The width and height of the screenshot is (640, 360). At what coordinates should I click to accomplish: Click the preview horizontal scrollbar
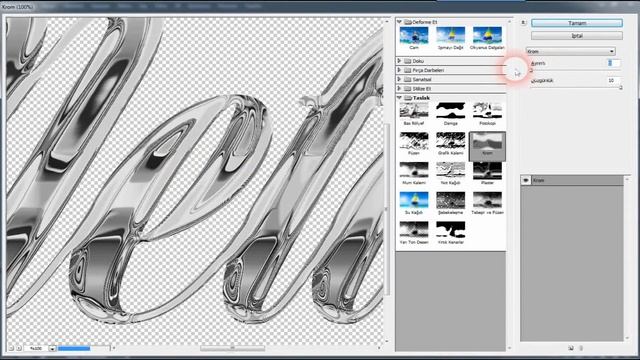[x=233, y=348]
